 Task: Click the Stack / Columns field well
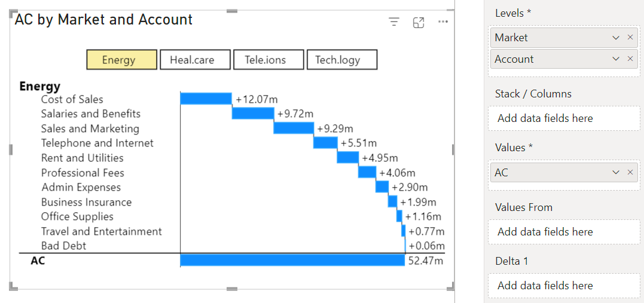[x=564, y=118]
